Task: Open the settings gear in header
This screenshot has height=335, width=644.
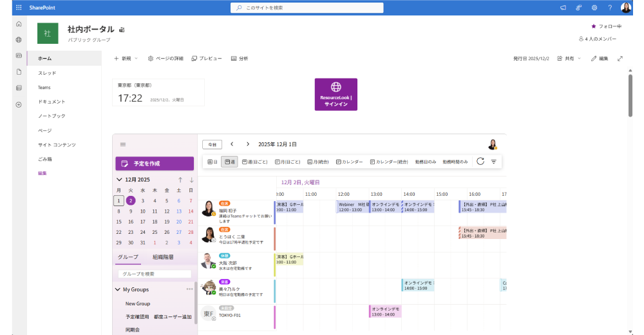Action: [x=594, y=8]
